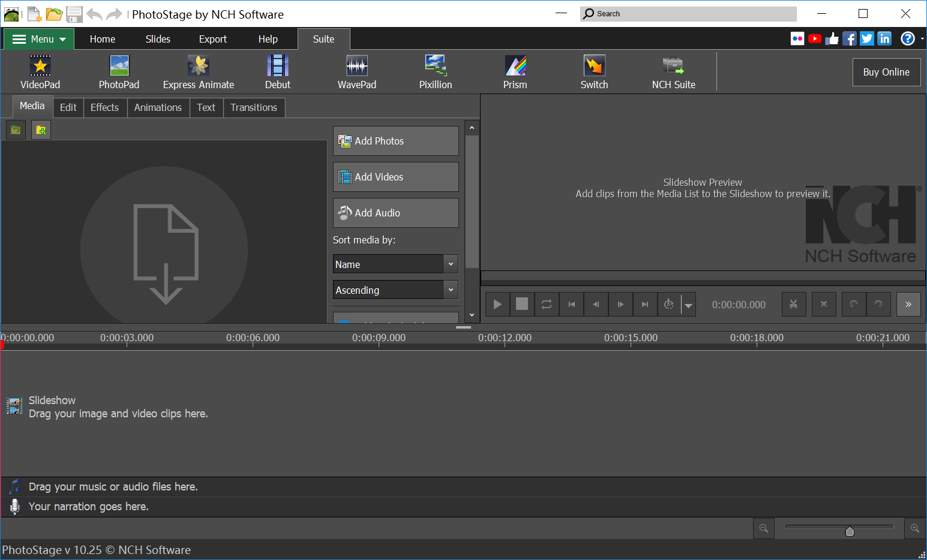Zoom in the timeline with magnifier plus
Image resolution: width=927 pixels, height=560 pixels.
point(915,528)
